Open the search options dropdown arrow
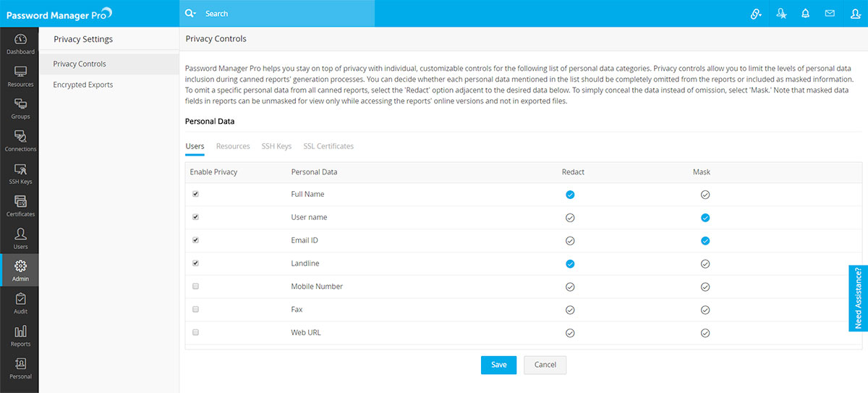 pos(190,13)
